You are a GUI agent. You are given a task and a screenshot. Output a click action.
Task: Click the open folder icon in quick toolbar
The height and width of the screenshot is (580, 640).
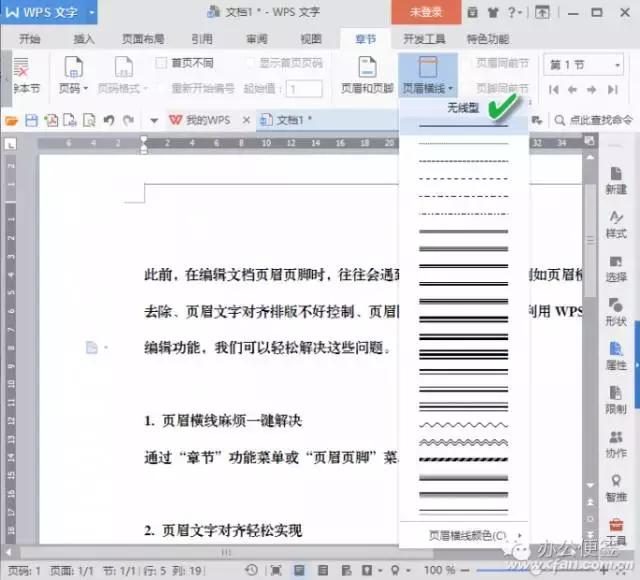pyautogui.click(x=11, y=120)
